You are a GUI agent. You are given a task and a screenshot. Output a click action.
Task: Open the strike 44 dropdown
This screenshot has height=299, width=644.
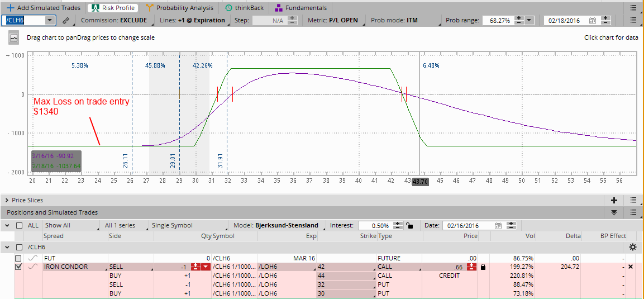pyautogui.click(x=346, y=276)
